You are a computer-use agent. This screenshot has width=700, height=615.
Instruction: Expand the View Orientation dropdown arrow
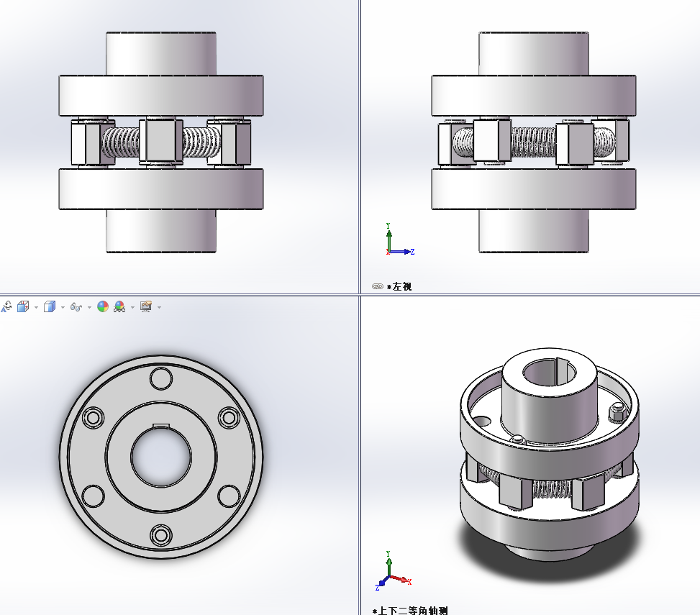coord(36,307)
